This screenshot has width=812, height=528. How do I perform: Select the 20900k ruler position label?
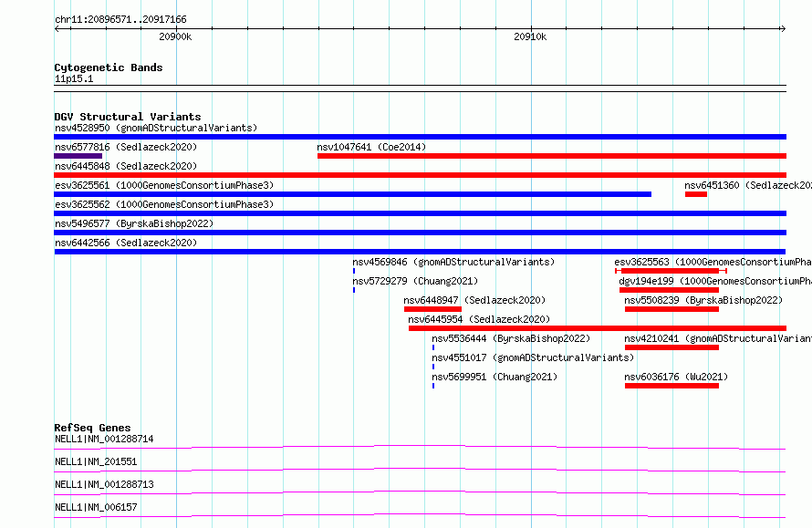tap(175, 36)
